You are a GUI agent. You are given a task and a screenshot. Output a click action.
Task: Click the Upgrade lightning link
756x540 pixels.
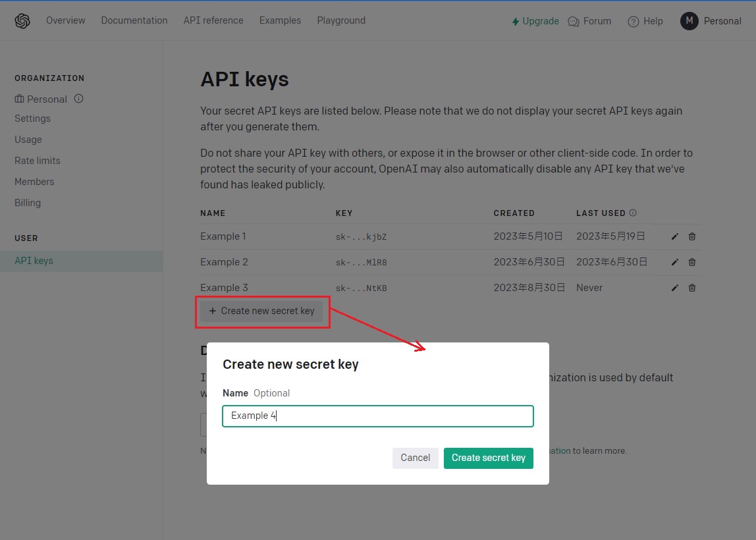click(x=535, y=21)
